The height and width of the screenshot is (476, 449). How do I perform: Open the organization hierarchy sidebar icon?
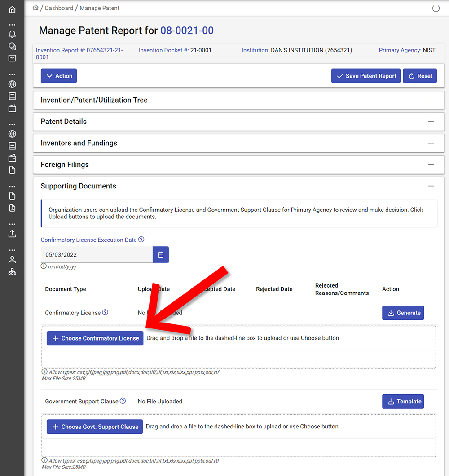[x=12, y=271]
